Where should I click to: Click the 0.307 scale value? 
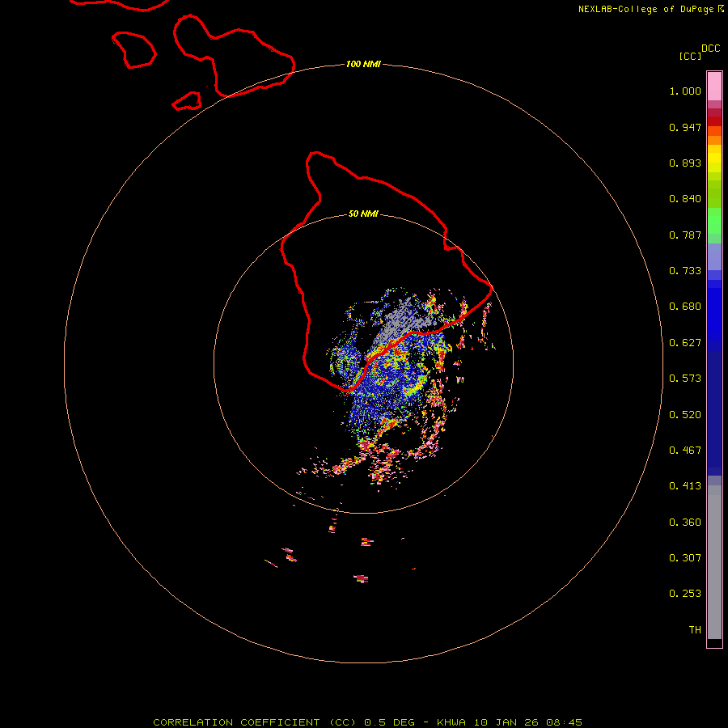pyautogui.click(x=685, y=558)
